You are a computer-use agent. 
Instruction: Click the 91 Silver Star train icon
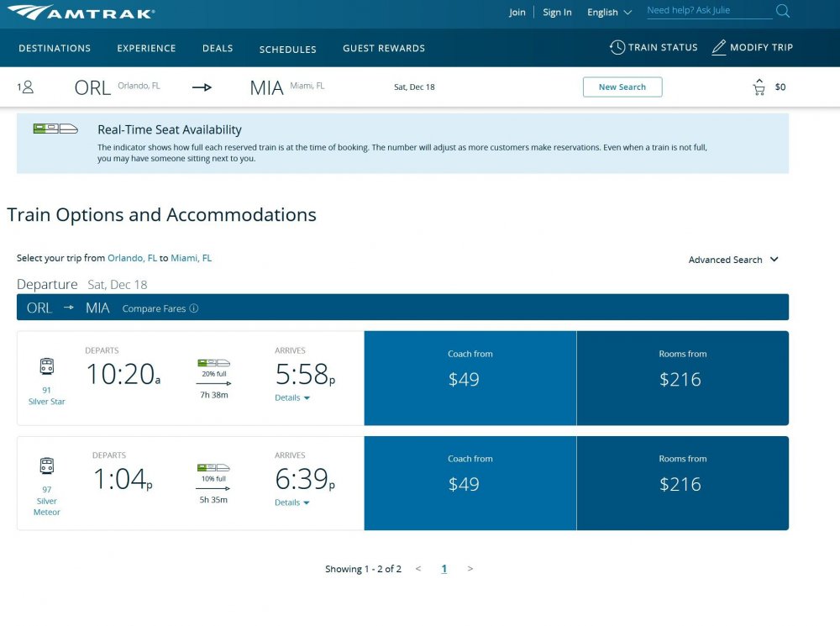[x=46, y=366]
